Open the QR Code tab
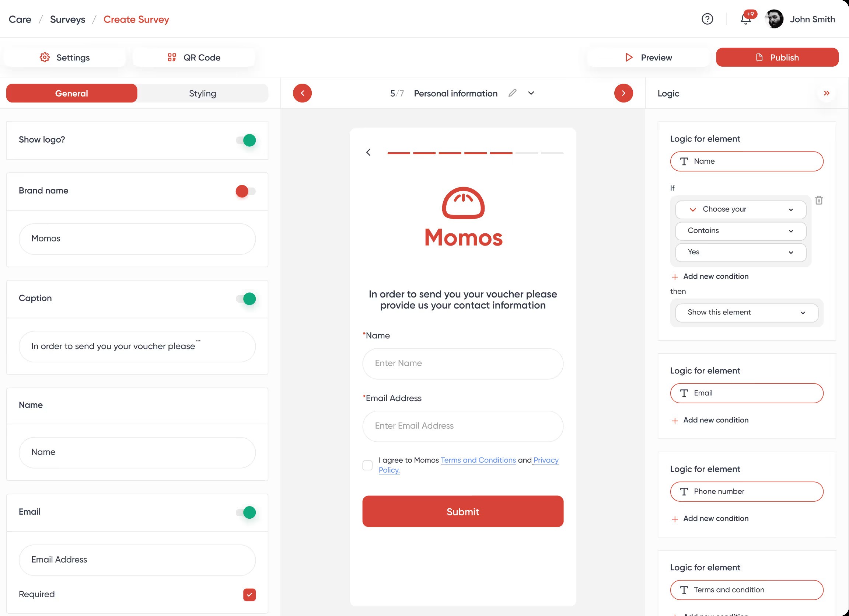This screenshot has width=849, height=616. (x=193, y=57)
